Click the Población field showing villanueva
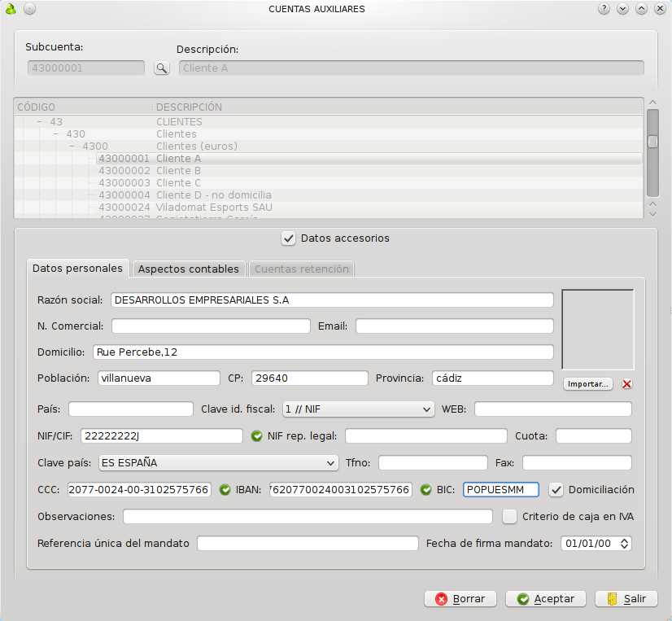 [159, 378]
